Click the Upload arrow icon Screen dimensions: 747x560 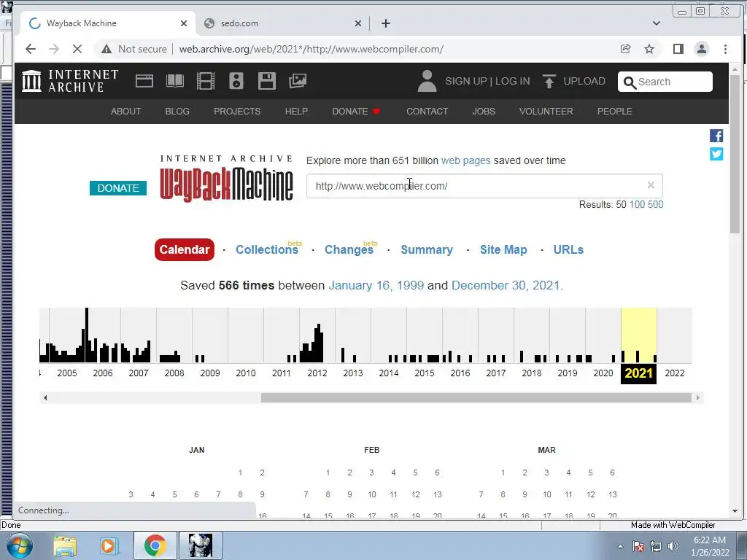tap(549, 82)
